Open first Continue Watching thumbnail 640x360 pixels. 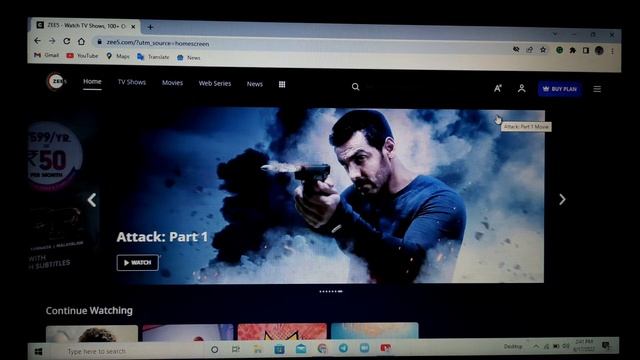pos(92,333)
